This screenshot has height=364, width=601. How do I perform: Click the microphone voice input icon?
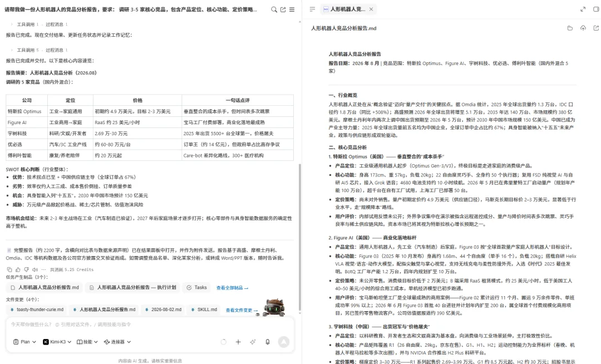click(268, 342)
